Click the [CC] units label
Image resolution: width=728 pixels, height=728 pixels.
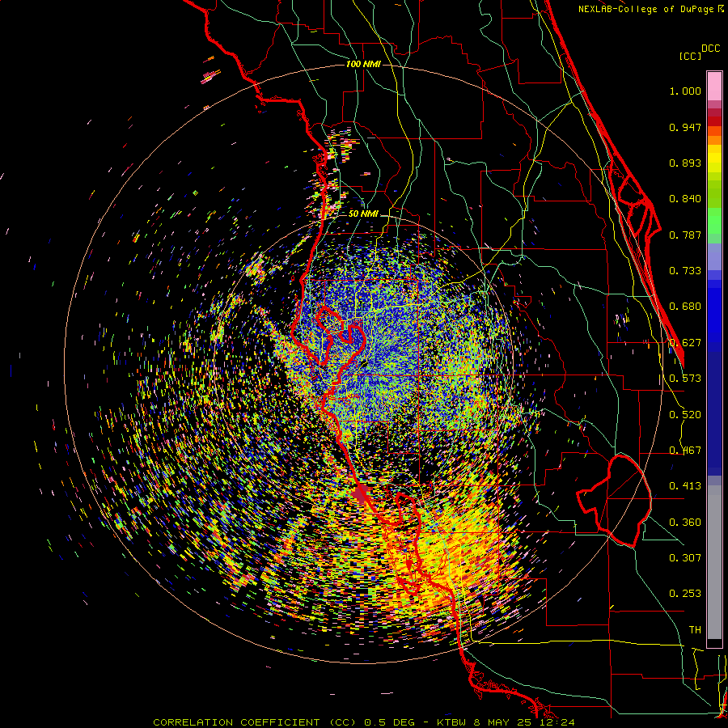pos(691,56)
